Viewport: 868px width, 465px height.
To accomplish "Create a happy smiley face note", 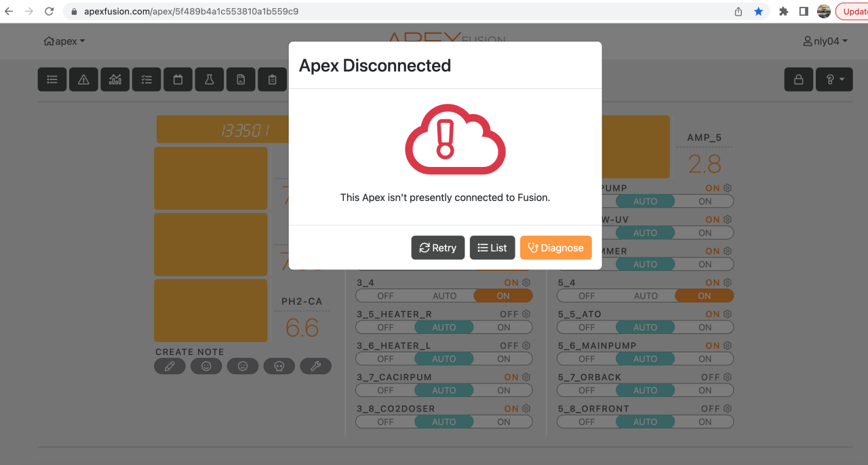I will [x=206, y=366].
